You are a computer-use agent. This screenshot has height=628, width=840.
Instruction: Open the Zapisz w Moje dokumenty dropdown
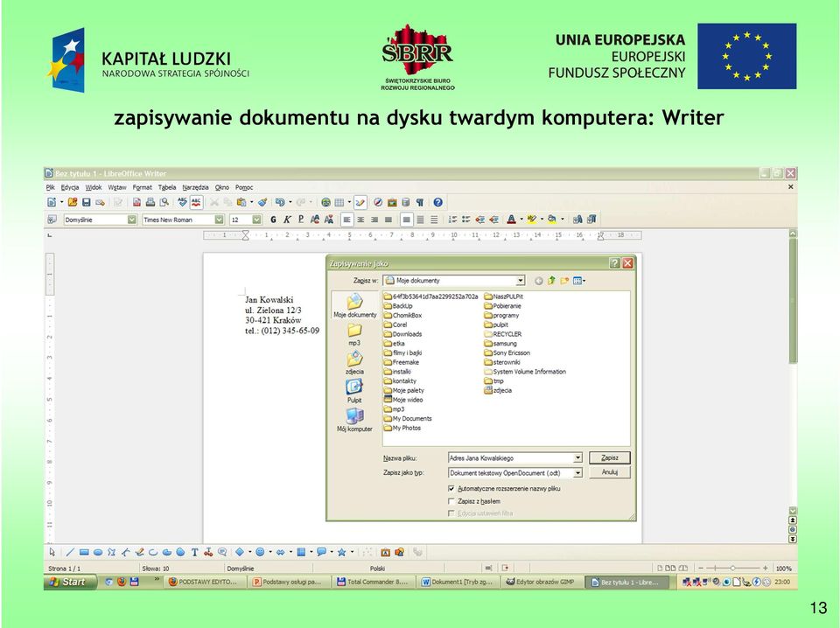[x=520, y=281]
